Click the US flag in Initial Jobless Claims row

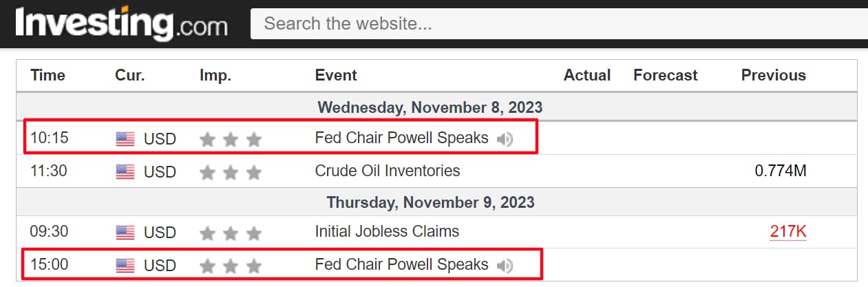pos(125,233)
